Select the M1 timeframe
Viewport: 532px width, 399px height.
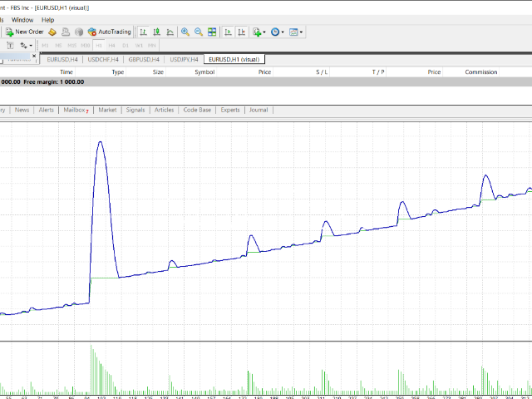click(x=45, y=45)
